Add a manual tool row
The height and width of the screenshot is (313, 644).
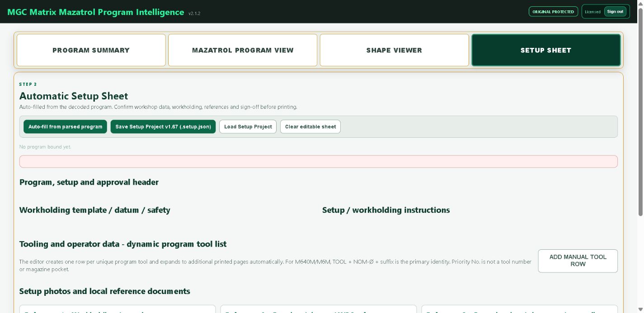pyautogui.click(x=578, y=261)
